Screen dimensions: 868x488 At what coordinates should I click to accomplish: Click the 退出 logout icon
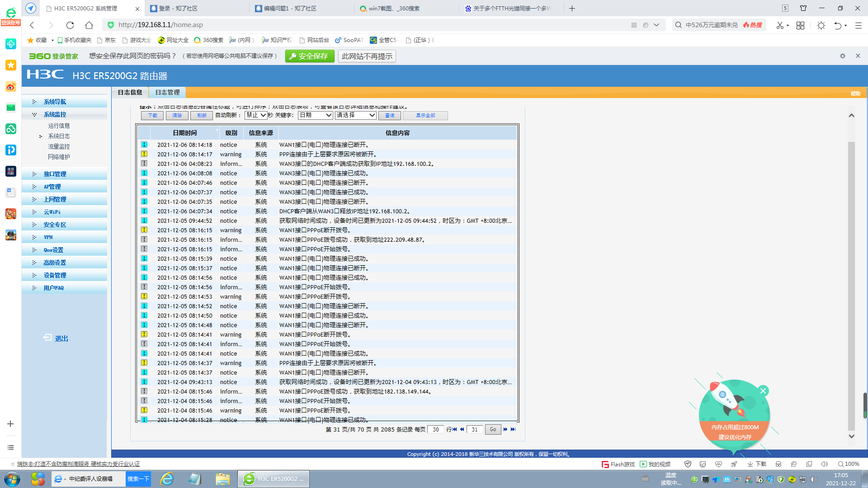pos(47,338)
